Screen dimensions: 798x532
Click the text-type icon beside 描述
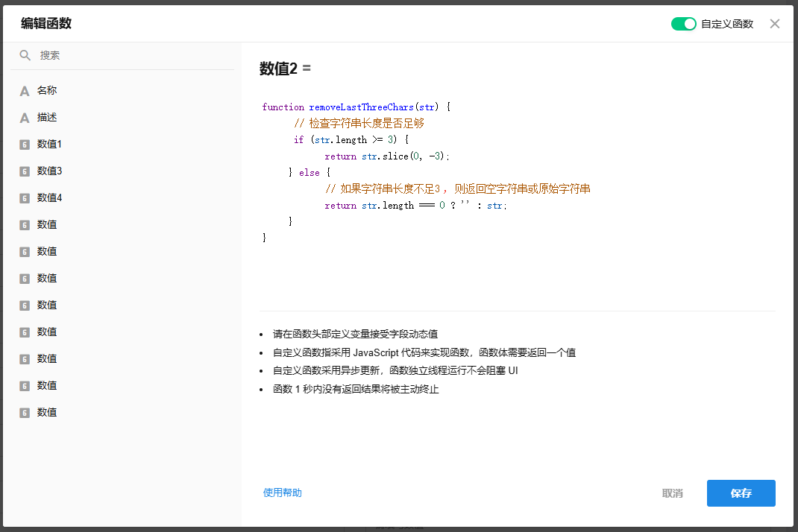(x=25, y=118)
